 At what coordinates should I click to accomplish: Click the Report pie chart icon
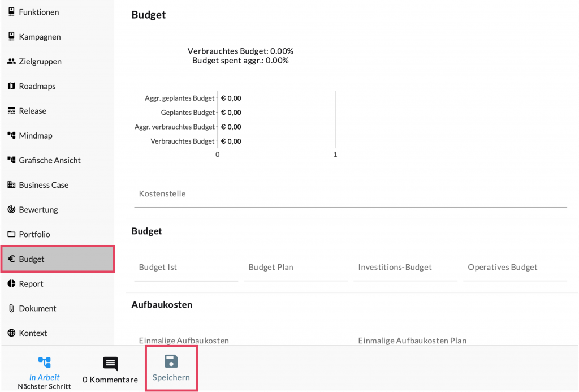click(x=11, y=284)
